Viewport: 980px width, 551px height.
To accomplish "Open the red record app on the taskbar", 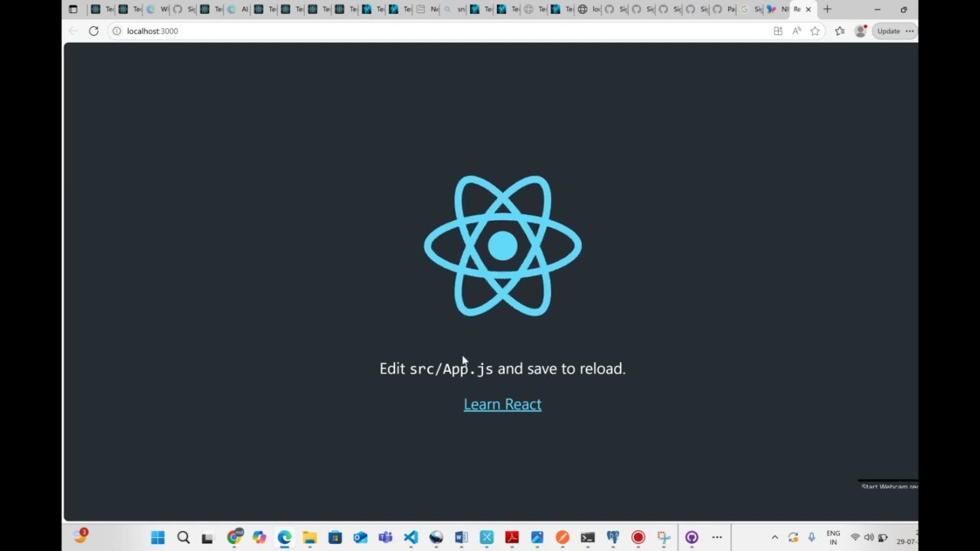I will [638, 537].
